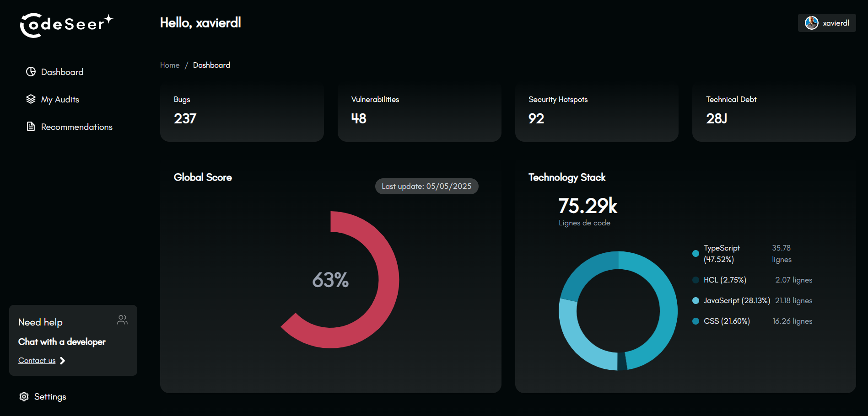The height and width of the screenshot is (416, 868).
Task: Click the sparkle star on the CodeSeer logo
Action: [108, 18]
